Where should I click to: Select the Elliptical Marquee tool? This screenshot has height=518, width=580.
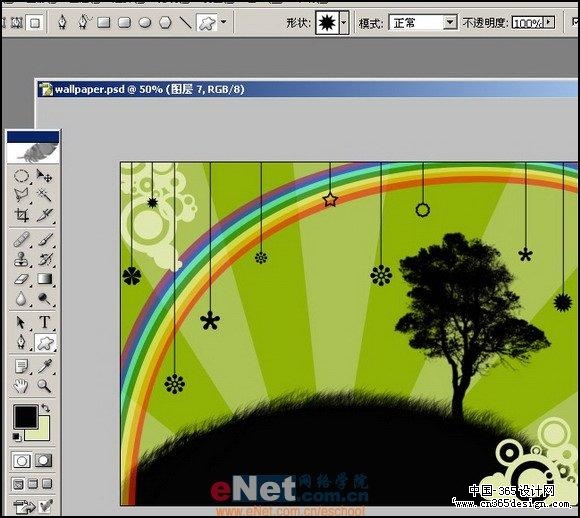[21, 176]
